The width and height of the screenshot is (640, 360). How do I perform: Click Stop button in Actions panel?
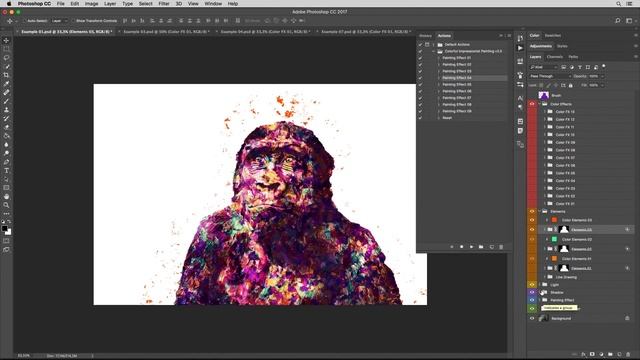pos(451,247)
